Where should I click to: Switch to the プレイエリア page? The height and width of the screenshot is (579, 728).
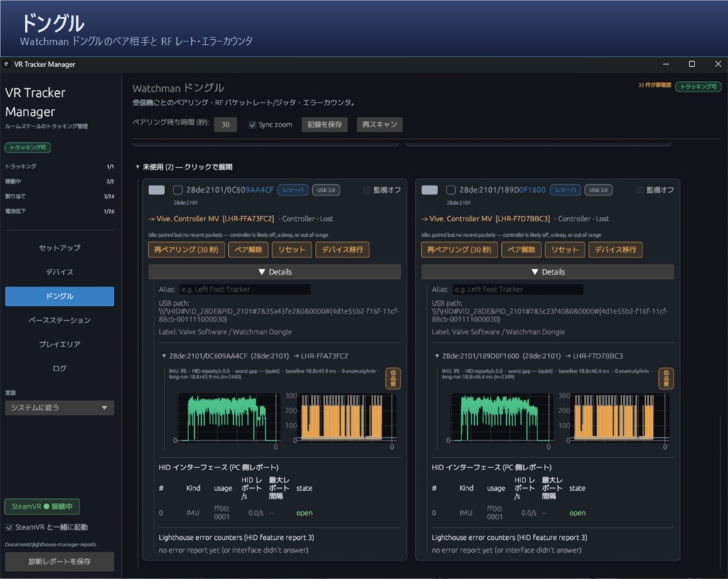tap(60, 344)
